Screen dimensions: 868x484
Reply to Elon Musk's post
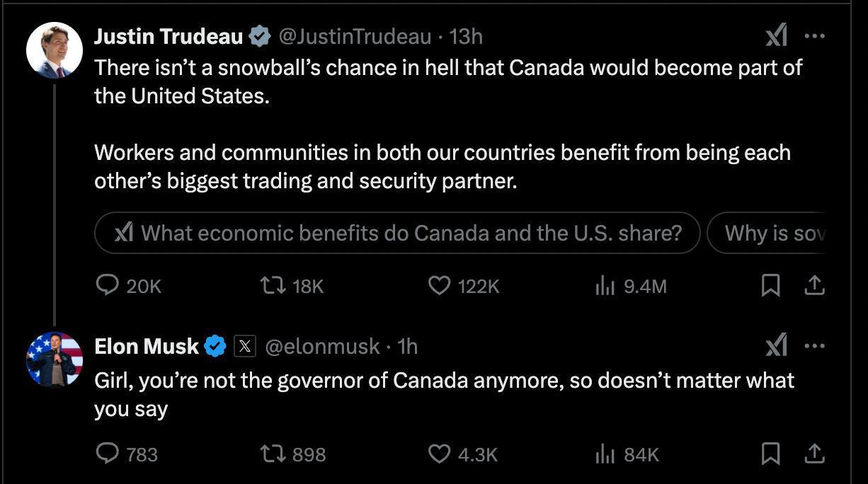(108, 454)
